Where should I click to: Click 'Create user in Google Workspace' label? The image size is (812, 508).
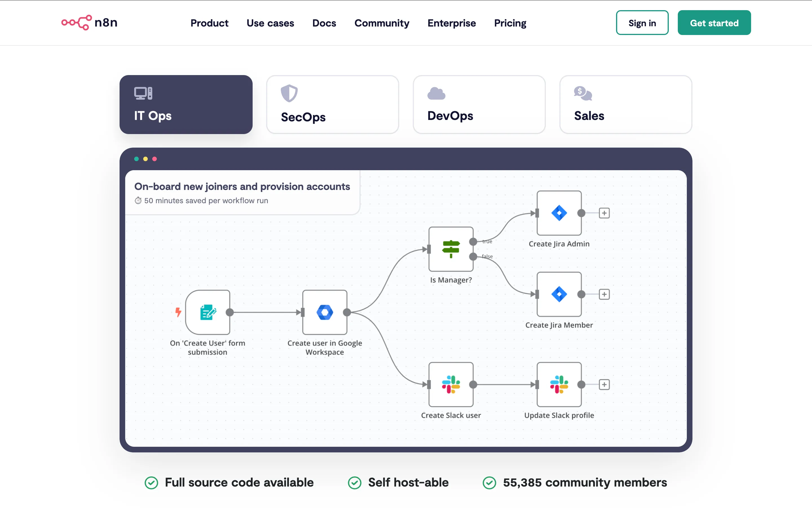pos(325,347)
